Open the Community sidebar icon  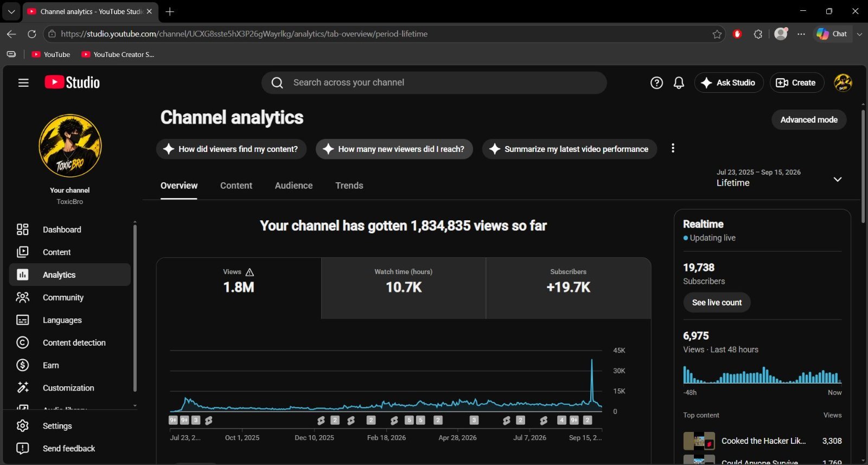click(x=22, y=297)
